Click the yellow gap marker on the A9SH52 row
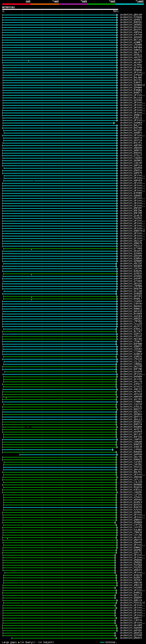 pos(29,61)
